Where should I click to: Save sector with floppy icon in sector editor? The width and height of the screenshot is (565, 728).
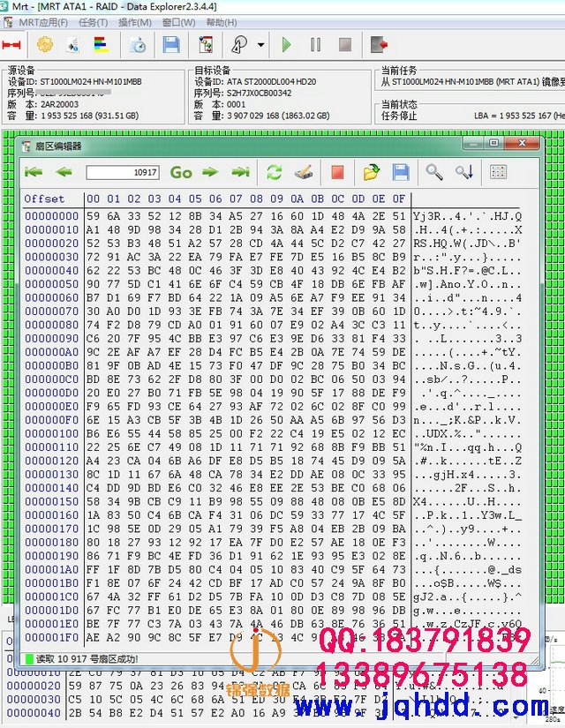[401, 172]
